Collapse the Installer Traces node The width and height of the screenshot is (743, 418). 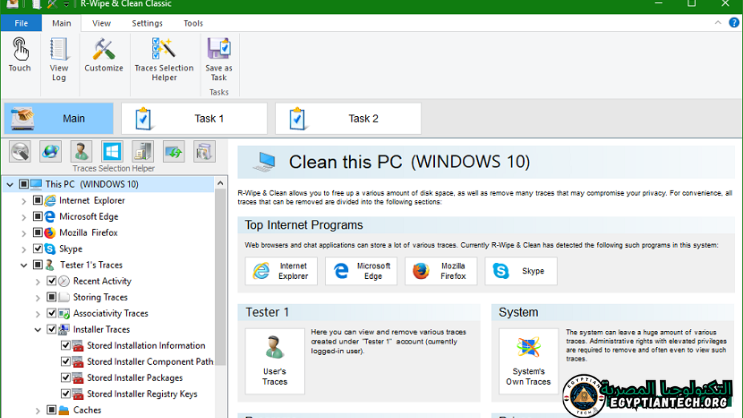pos(38,329)
